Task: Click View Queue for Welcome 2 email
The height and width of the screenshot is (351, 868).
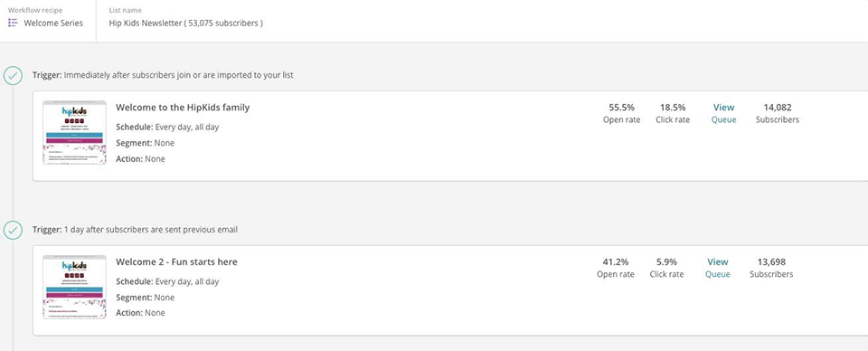Action: click(x=717, y=268)
